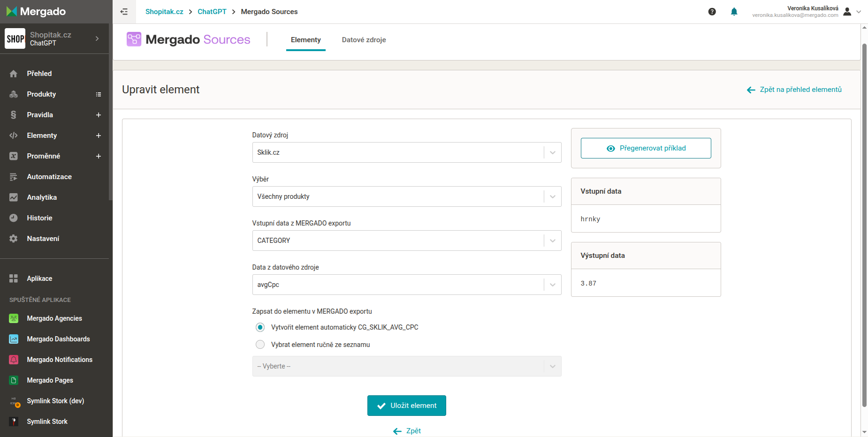This screenshot has width=868, height=437.
Task: Click the CATEGORY dropdown arrow
Action: (x=553, y=241)
